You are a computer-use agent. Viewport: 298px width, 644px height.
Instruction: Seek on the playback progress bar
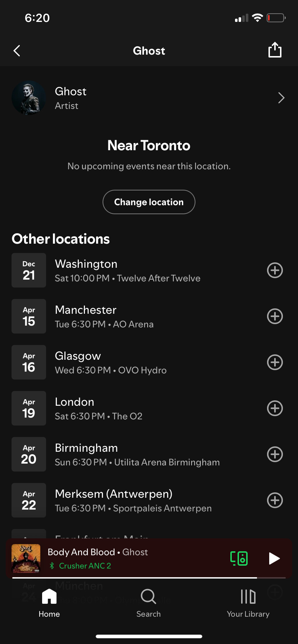[149, 578]
